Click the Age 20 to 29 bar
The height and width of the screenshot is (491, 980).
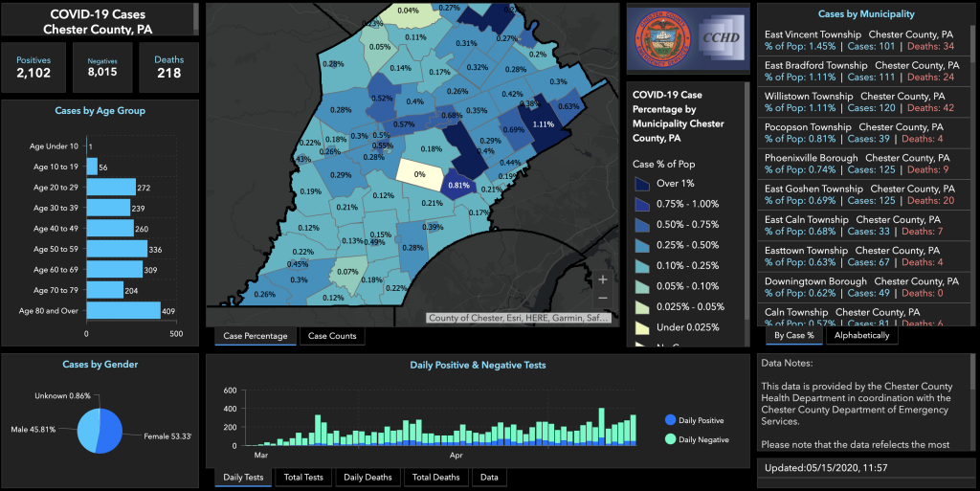111,187
